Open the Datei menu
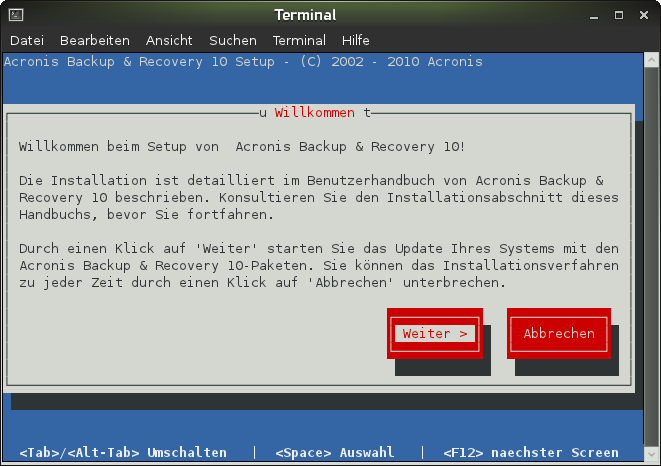Viewport: 661px width, 466px height. pos(27,40)
